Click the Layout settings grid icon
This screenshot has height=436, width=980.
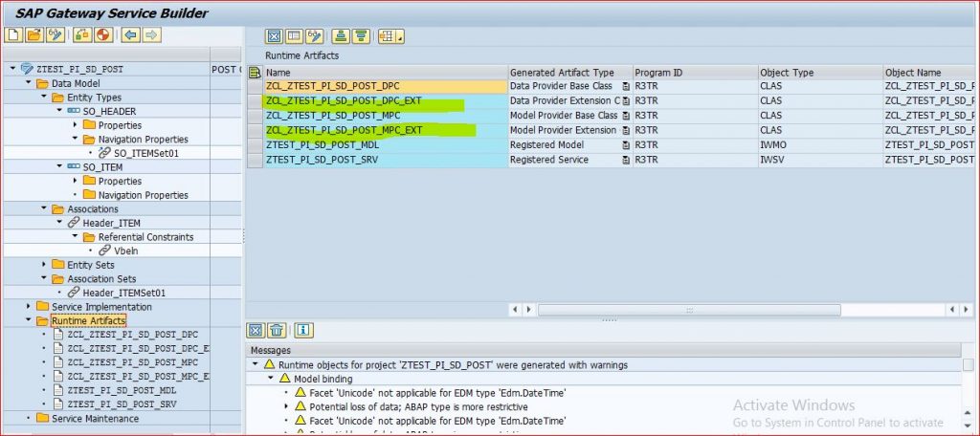click(388, 36)
